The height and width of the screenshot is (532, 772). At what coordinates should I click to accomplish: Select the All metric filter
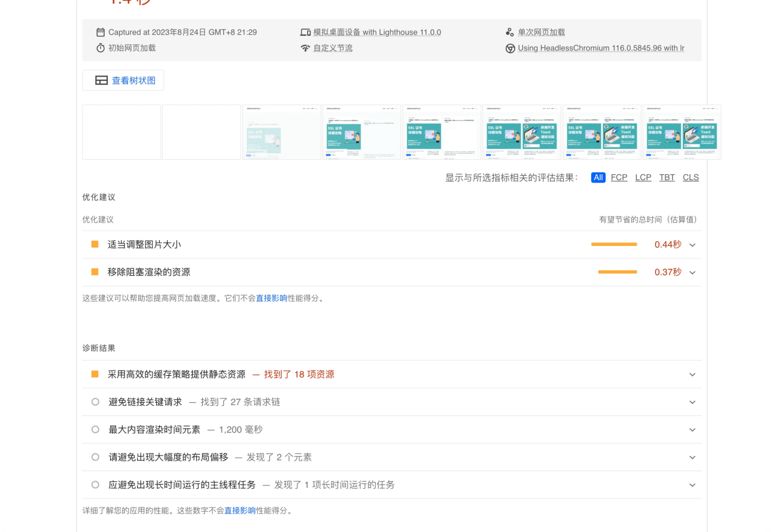[598, 177]
